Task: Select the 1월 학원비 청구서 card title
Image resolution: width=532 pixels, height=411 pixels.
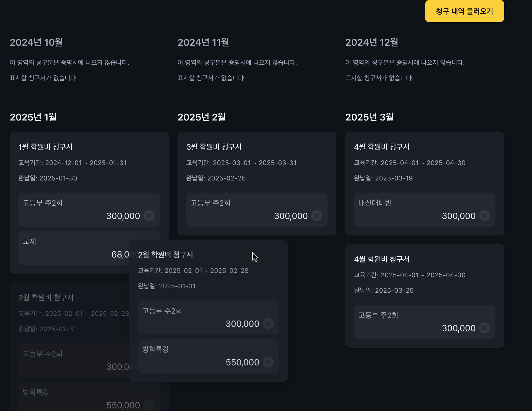Action: tap(45, 147)
